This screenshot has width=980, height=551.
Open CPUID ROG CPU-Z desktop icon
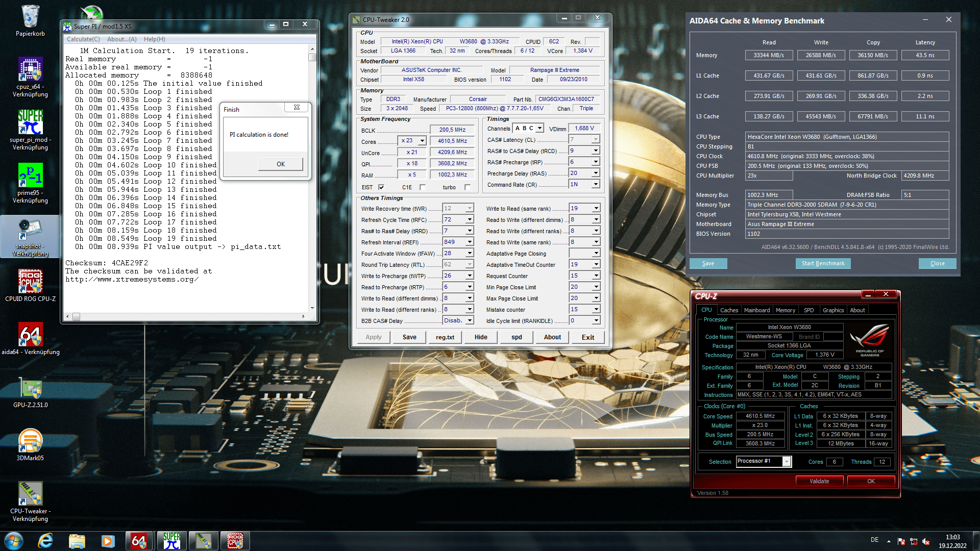point(30,286)
